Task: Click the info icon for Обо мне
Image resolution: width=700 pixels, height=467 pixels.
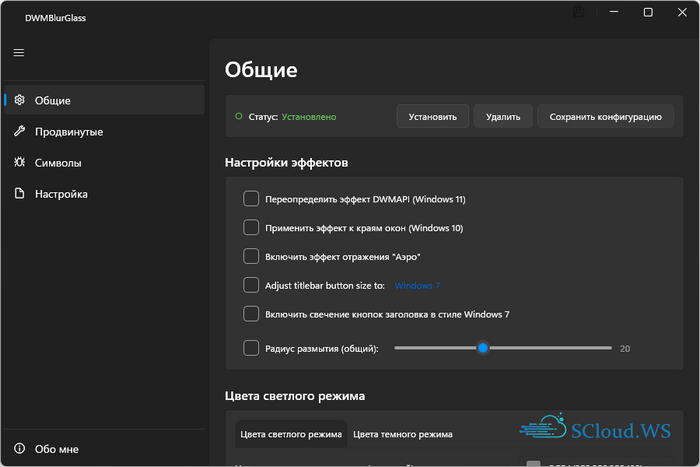Action: [19, 448]
